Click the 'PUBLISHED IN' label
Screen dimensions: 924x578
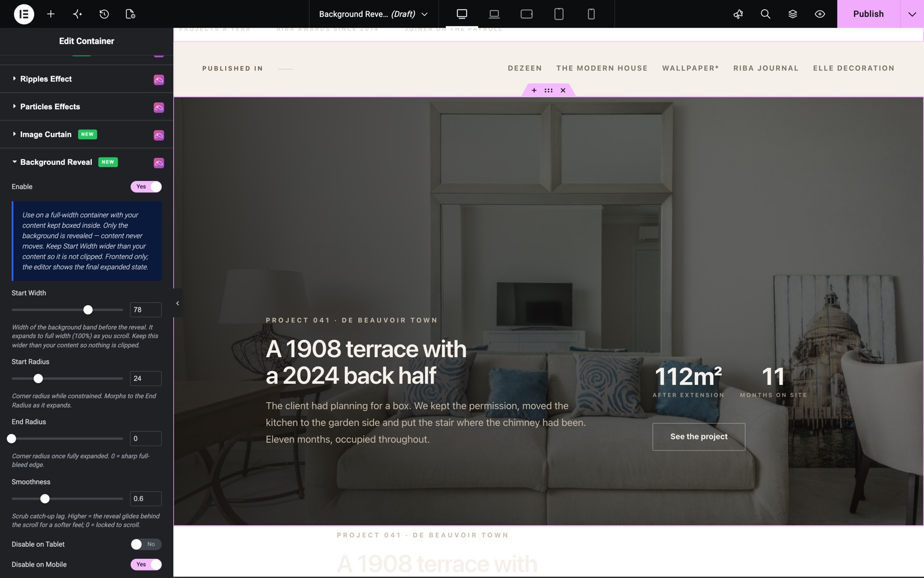[233, 68]
